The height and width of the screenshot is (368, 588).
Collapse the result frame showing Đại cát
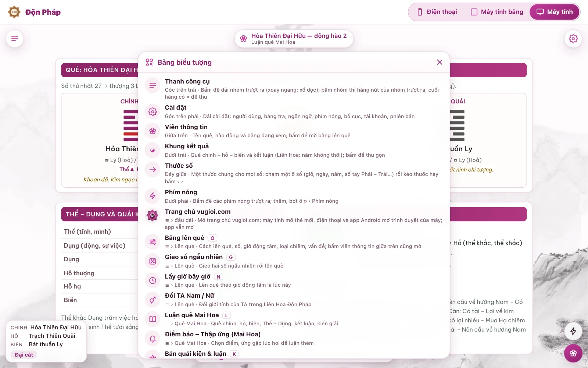[46, 341]
